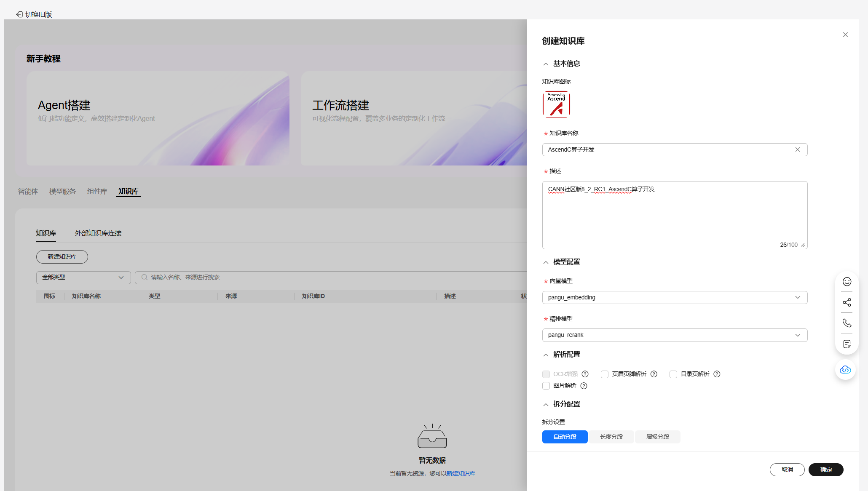Select the 层级分段 split option
The width and height of the screenshot is (868, 491).
point(657,437)
